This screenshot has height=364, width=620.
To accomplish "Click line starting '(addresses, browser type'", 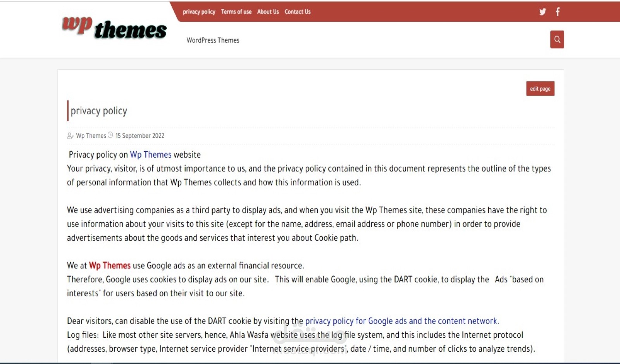I will tap(301, 349).
